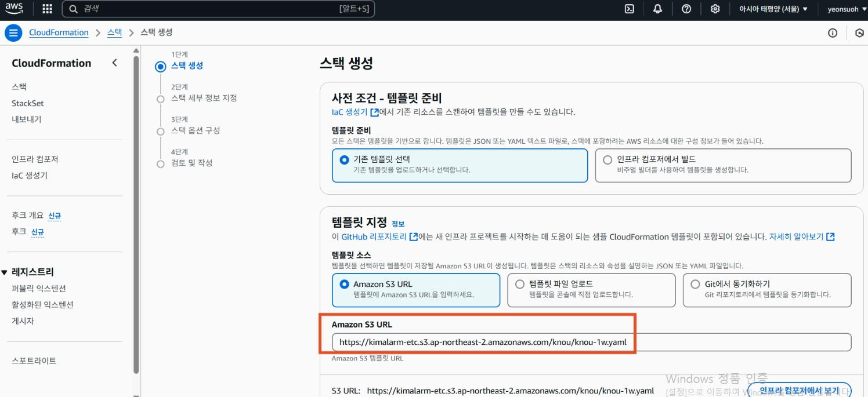868x397 pixels.
Task: Go to 스택 in the sidebar
Action: coord(19,87)
